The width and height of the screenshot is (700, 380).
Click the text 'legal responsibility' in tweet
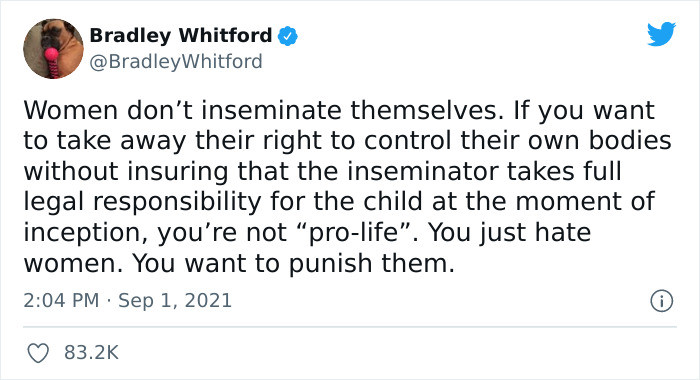pyautogui.click(x=142, y=202)
